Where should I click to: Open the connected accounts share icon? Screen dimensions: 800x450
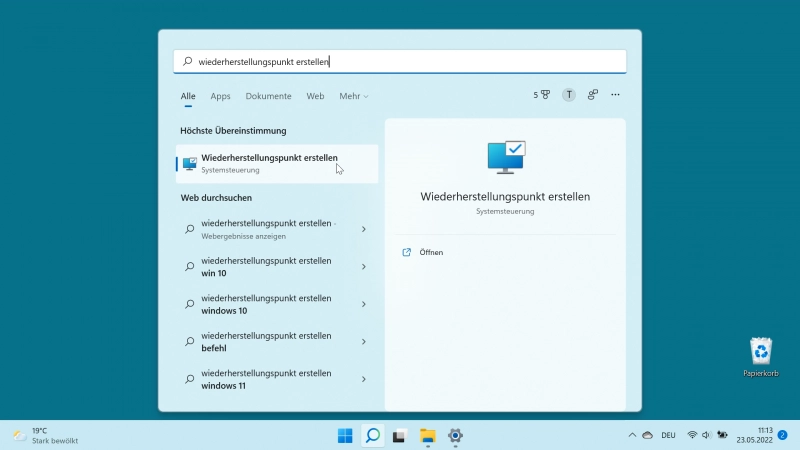point(592,95)
